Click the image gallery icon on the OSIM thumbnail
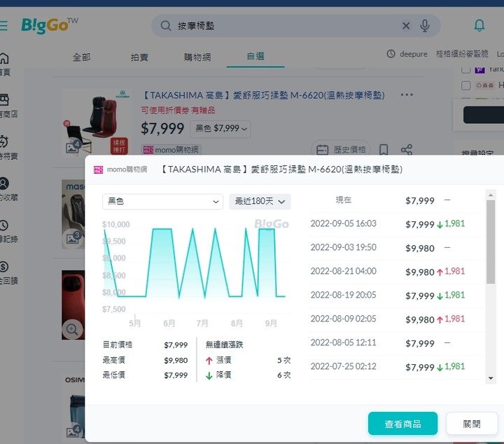The height and width of the screenshot is (444, 504). coord(73,431)
